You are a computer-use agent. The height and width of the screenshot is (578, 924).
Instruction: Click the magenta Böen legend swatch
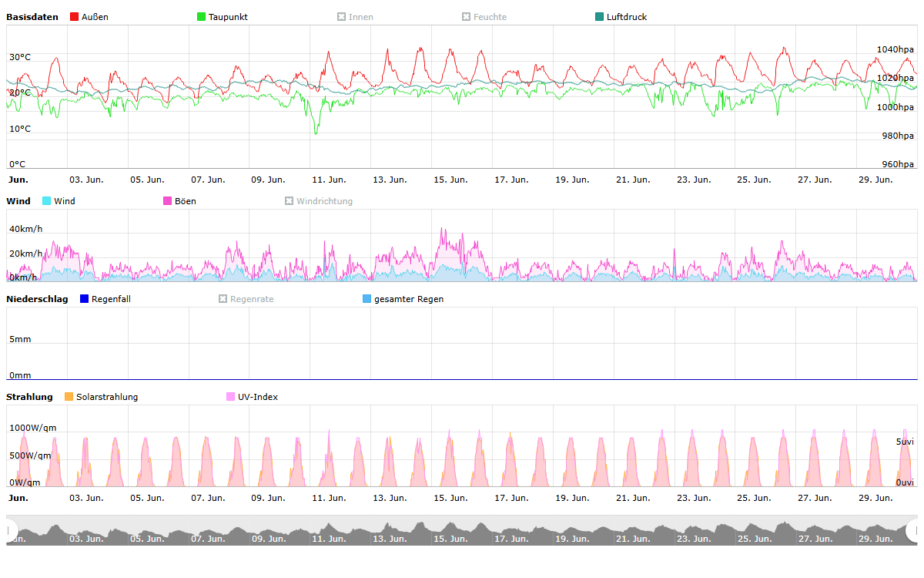[x=168, y=201]
